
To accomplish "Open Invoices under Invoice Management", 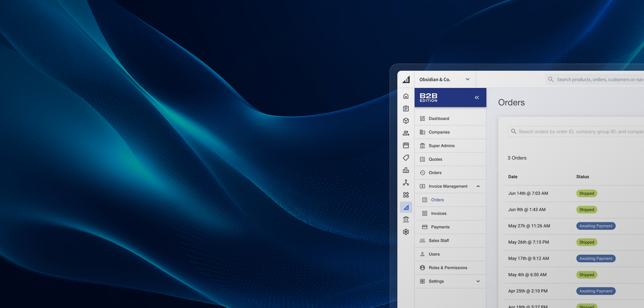I will [x=450, y=214].
